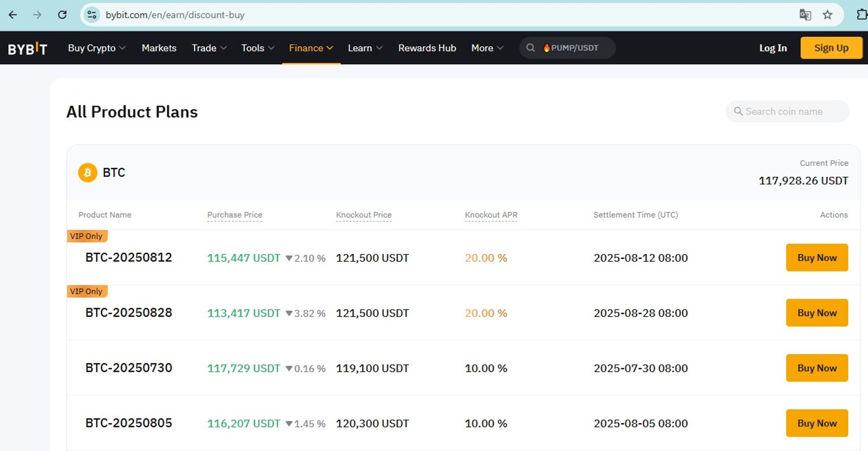Screen dimensions: 868x451
Task: Click the Knockout APR column header
Action: coord(491,215)
